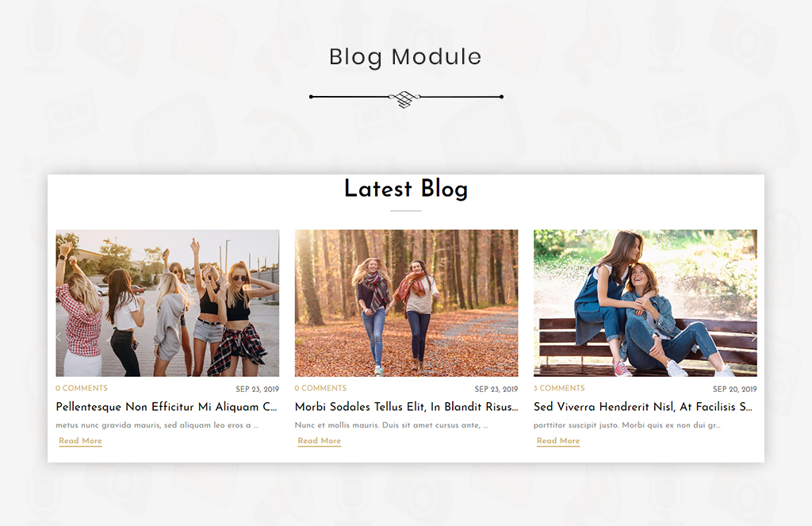Click 0 Comments on the Pellentesque post
Image resolution: width=812 pixels, height=526 pixels.
[x=82, y=388]
